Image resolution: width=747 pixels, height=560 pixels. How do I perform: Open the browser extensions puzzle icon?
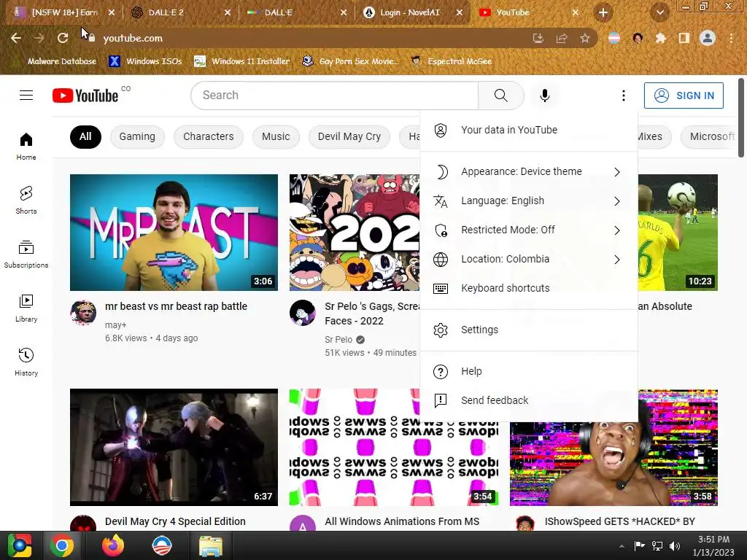(x=660, y=38)
